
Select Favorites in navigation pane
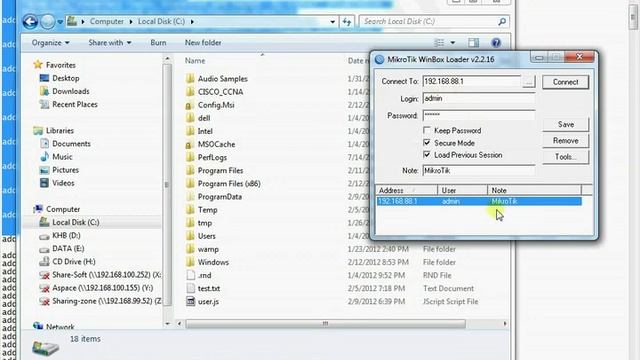tap(60, 65)
